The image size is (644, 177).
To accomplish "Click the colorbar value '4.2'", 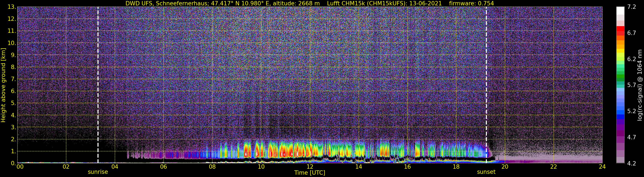I will pos(632,163).
